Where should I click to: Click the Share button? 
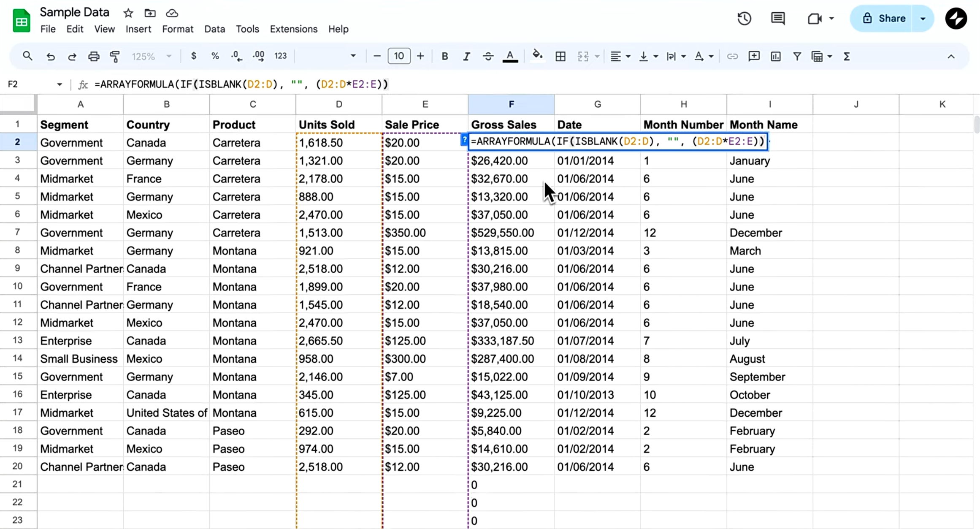coord(881,19)
